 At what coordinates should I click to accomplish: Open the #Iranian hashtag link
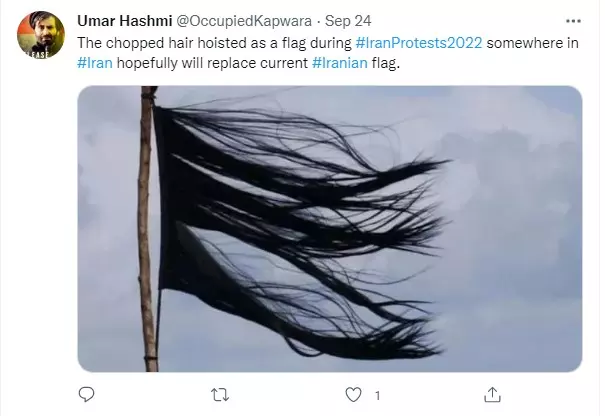point(340,63)
